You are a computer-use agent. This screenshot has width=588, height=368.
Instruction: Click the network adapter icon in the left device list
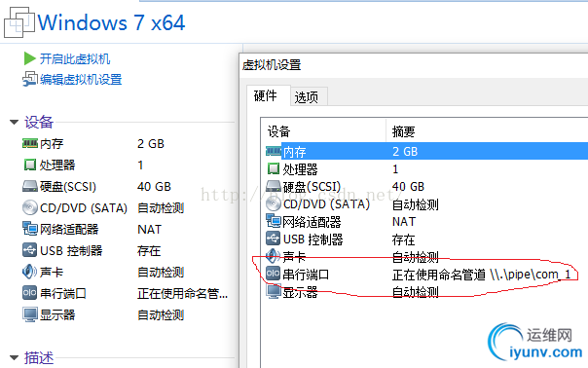pyautogui.click(x=30, y=229)
